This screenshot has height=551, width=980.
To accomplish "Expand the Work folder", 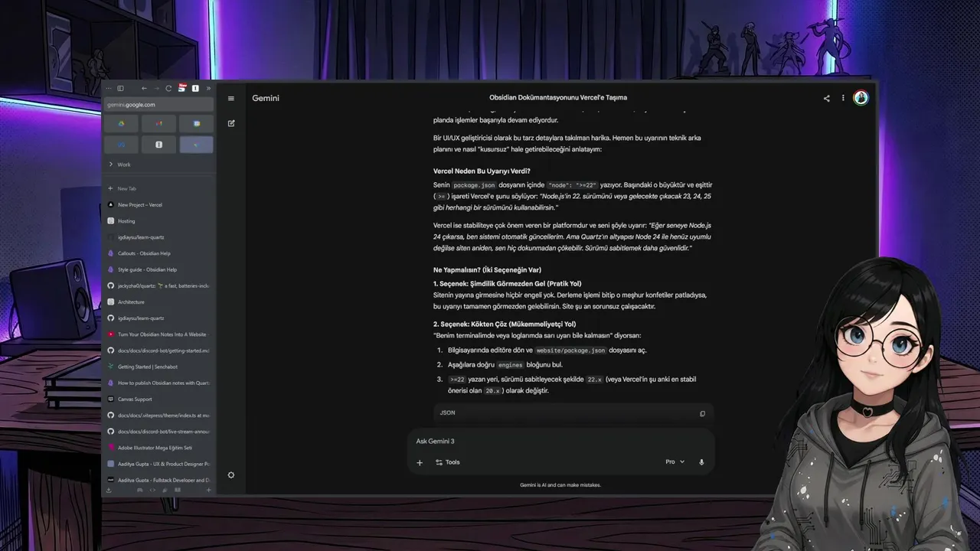I will click(x=159, y=165).
